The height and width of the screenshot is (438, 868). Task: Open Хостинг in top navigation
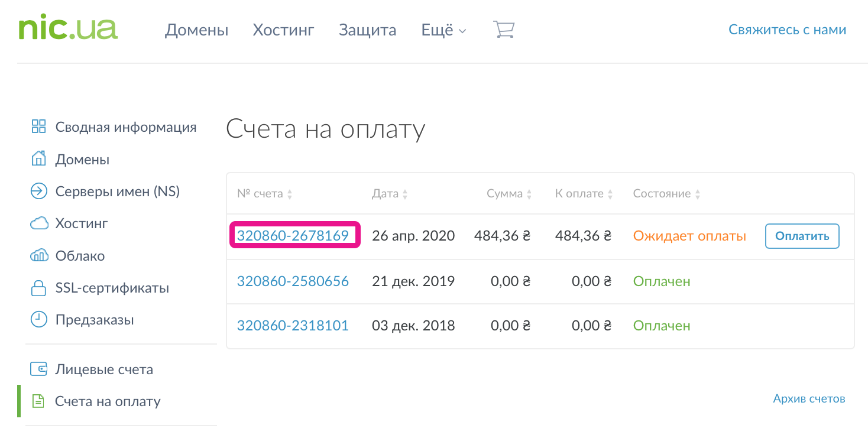[x=283, y=30]
